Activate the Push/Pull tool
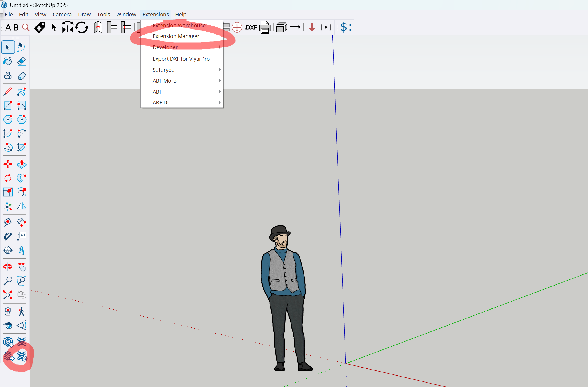This screenshot has height=387, width=588. click(x=22, y=164)
